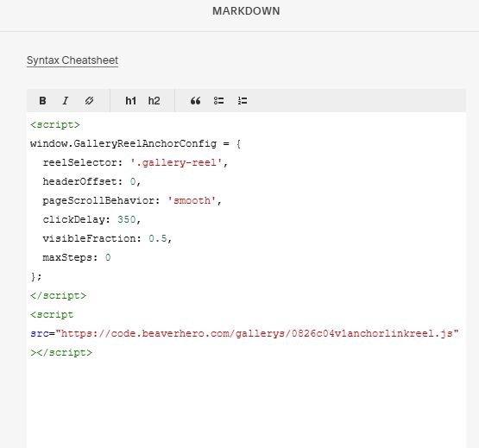479x448 pixels.
Task: Toggle bold formatting in the toolbar
Action: click(42, 100)
